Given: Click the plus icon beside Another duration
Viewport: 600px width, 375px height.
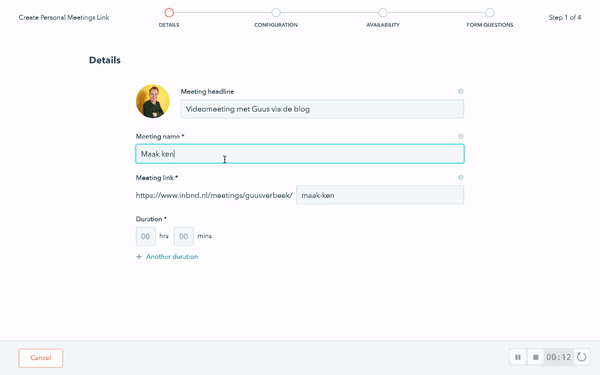Looking at the screenshot, I should coord(139,257).
